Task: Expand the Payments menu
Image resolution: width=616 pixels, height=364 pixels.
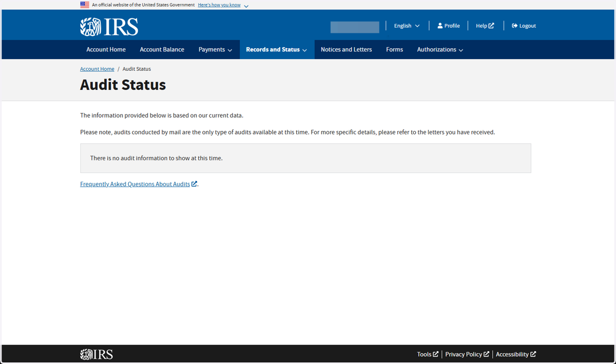Action: tap(215, 50)
